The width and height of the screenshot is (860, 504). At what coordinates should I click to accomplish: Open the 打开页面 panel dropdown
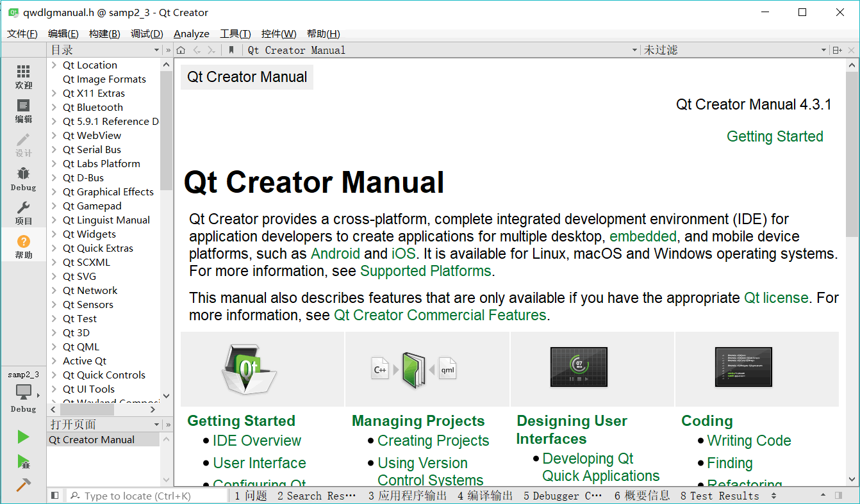pyautogui.click(x=105, y=425)
